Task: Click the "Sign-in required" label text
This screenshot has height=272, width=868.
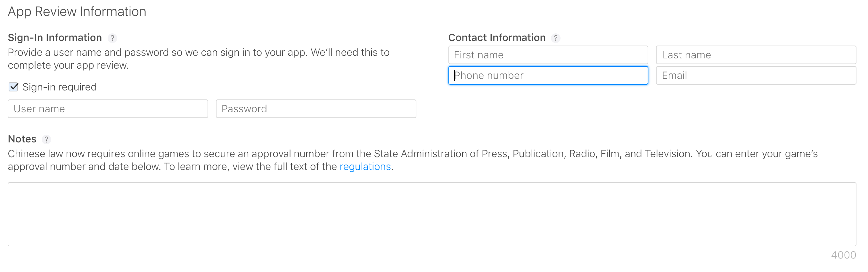Action: pos(59,87)
